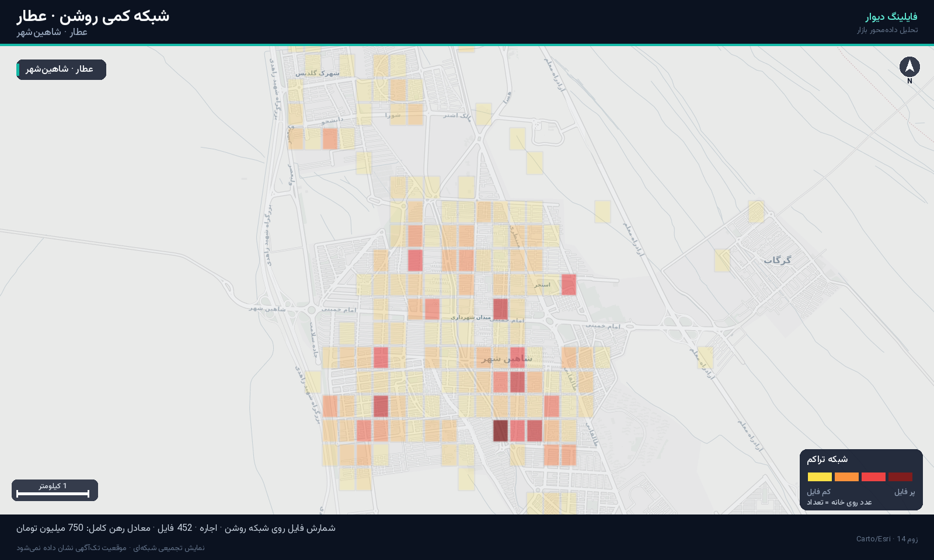Click the پر فایل legend label

[x=905, y=492]
